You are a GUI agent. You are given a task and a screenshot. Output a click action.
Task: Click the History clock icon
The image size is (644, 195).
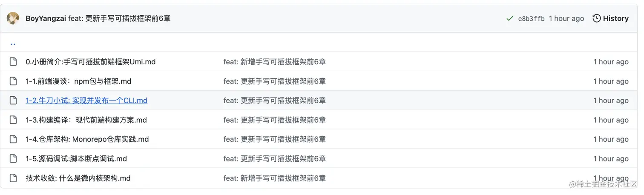[x=597, y=18]
